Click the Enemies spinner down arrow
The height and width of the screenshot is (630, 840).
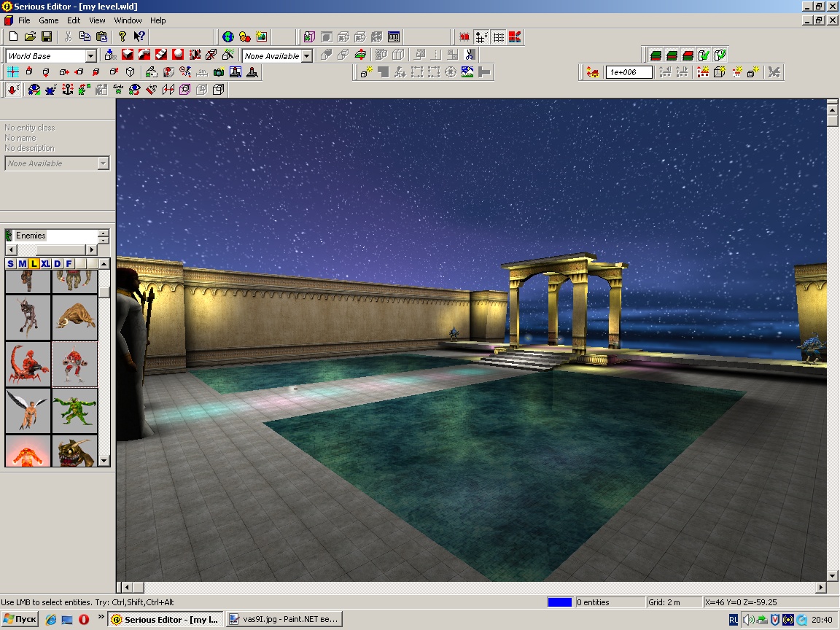tap(104, 239)
